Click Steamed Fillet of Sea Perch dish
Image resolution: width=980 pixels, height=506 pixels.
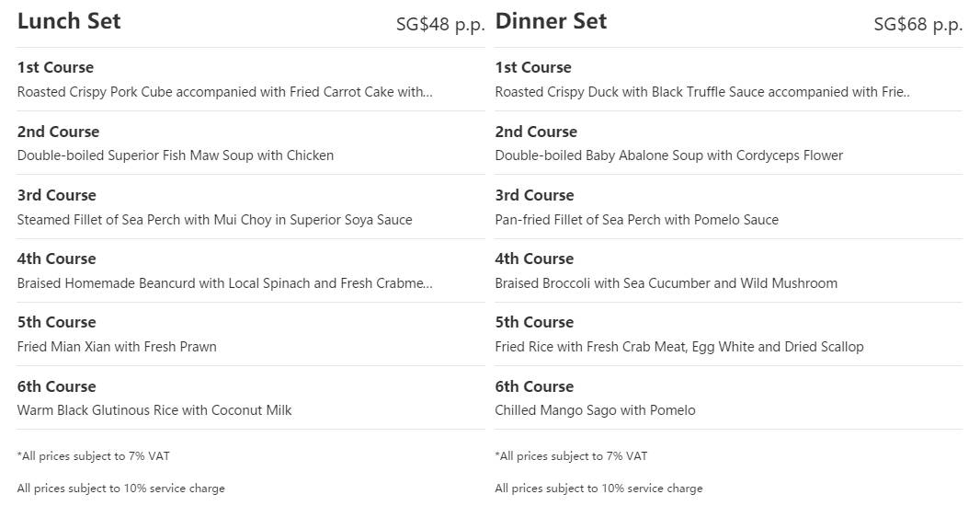click(x=214, y=220)
